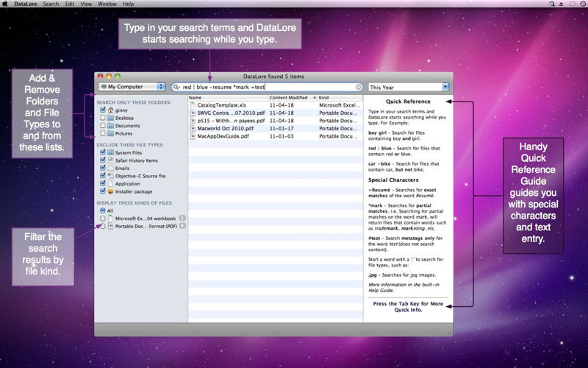
Task: Open the Window menu
Action: coord(107,4)
